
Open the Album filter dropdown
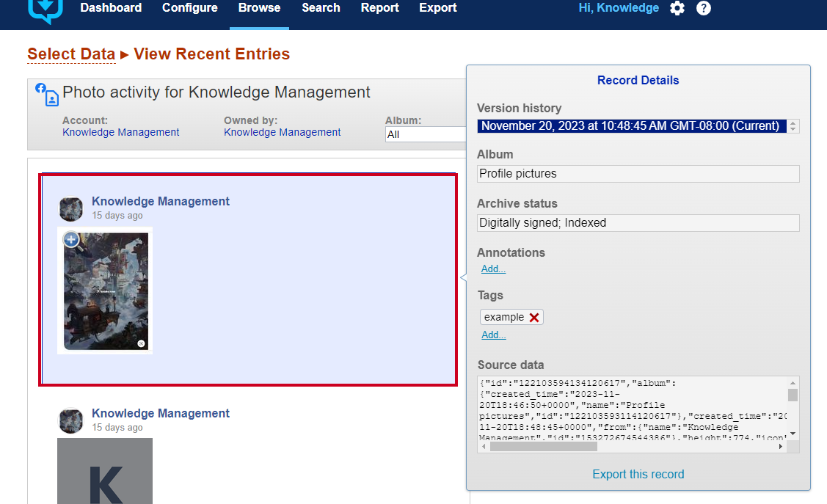pyautogui.click(x=426, y=134)
